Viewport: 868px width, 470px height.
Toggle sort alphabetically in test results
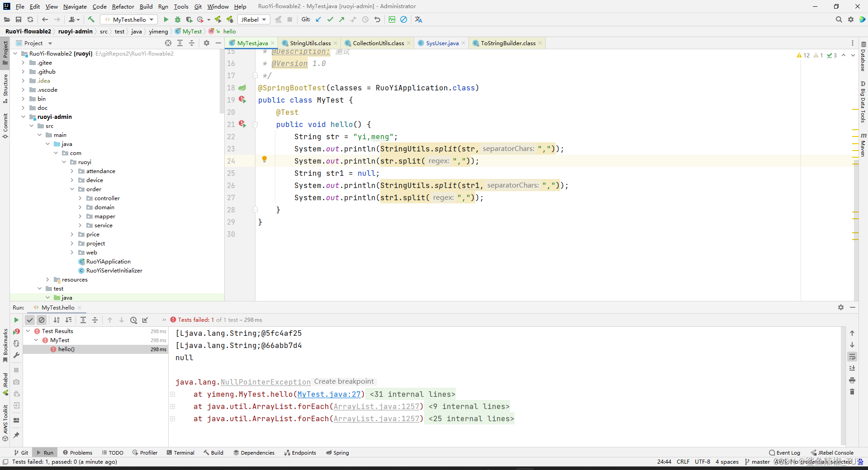57,320
